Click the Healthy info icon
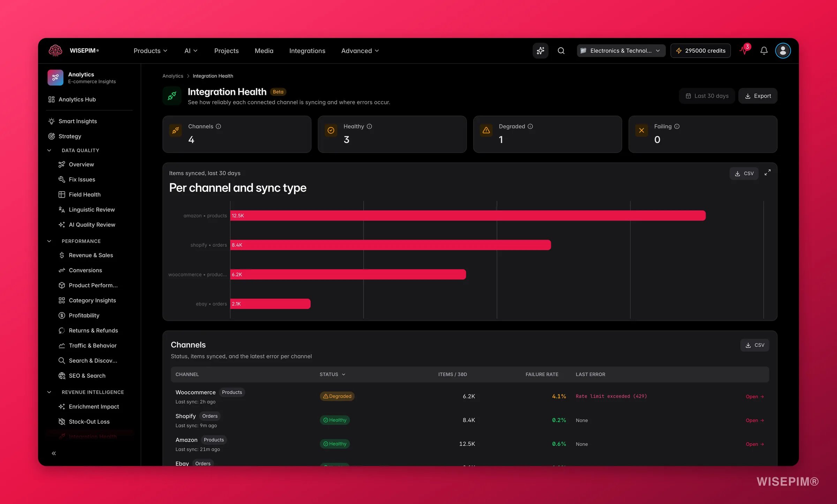 (369, 126)
